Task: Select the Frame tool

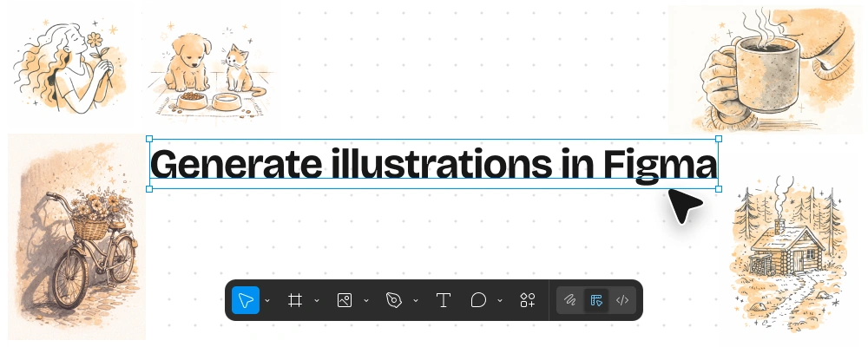Action: [x=295, y=300]
